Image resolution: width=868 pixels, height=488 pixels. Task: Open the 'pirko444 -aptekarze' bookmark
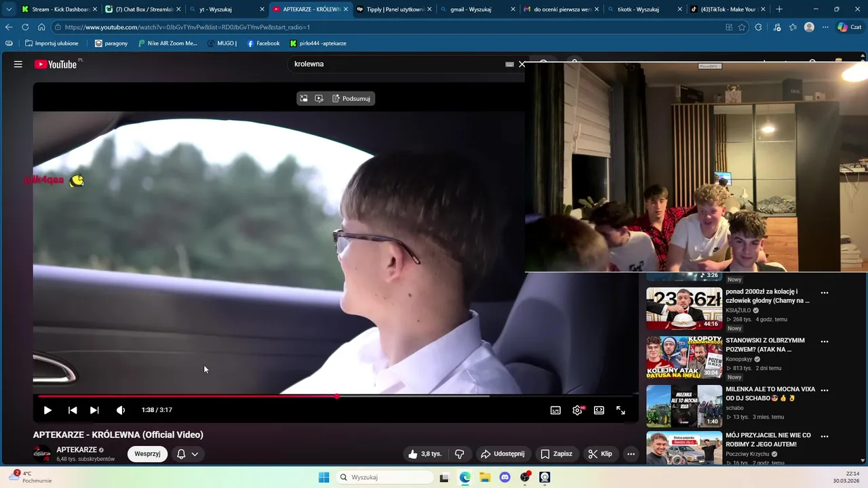click(318, 43)
